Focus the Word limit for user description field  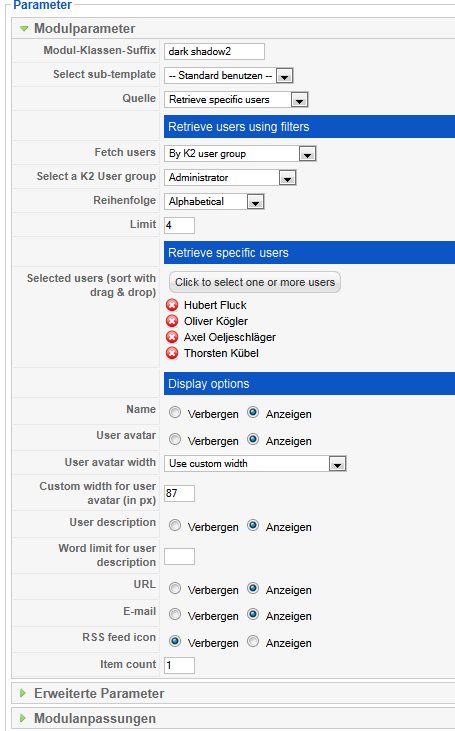click(x=179, y=556)
